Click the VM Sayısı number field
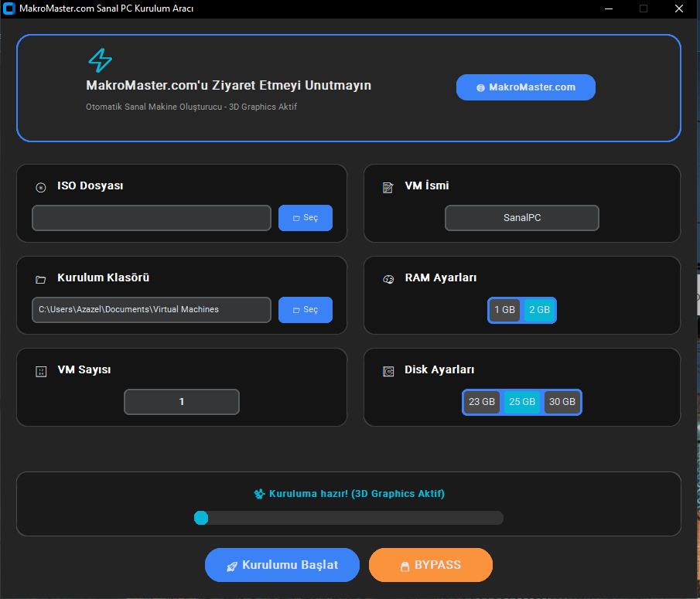This screenshot has height=599, width=700. click(182, 402)
